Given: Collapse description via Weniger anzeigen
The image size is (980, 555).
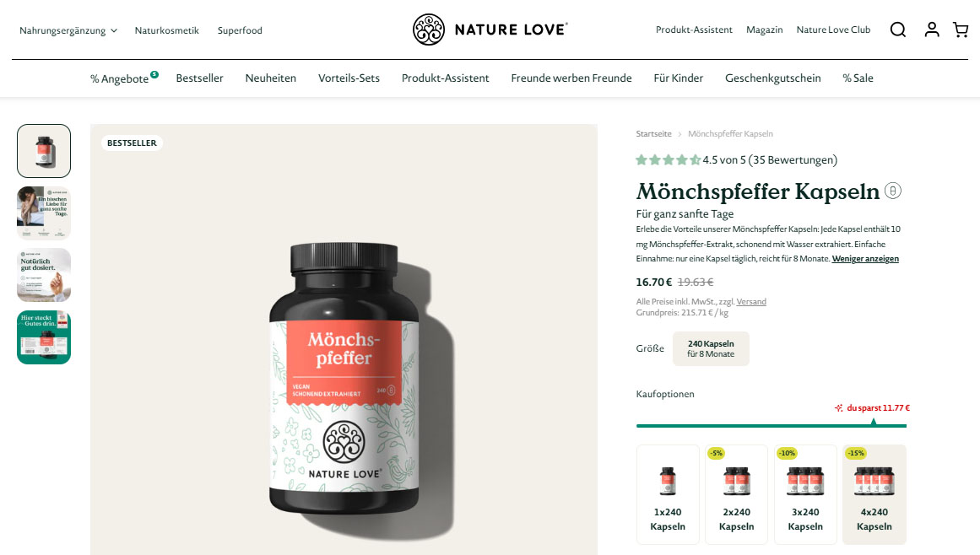Looking at the screenshot, I should 865,258.
